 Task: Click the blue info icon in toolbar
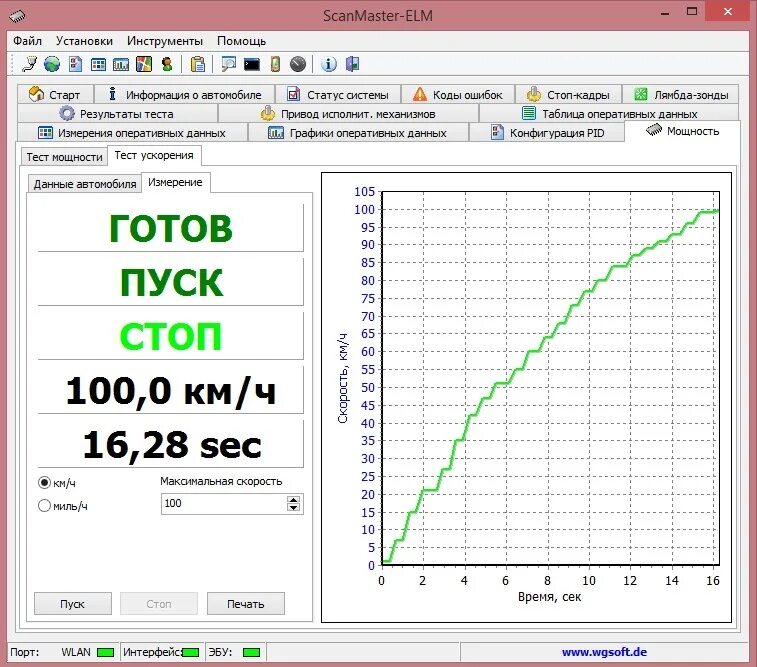pyautogui.click(x=329, y=64)
